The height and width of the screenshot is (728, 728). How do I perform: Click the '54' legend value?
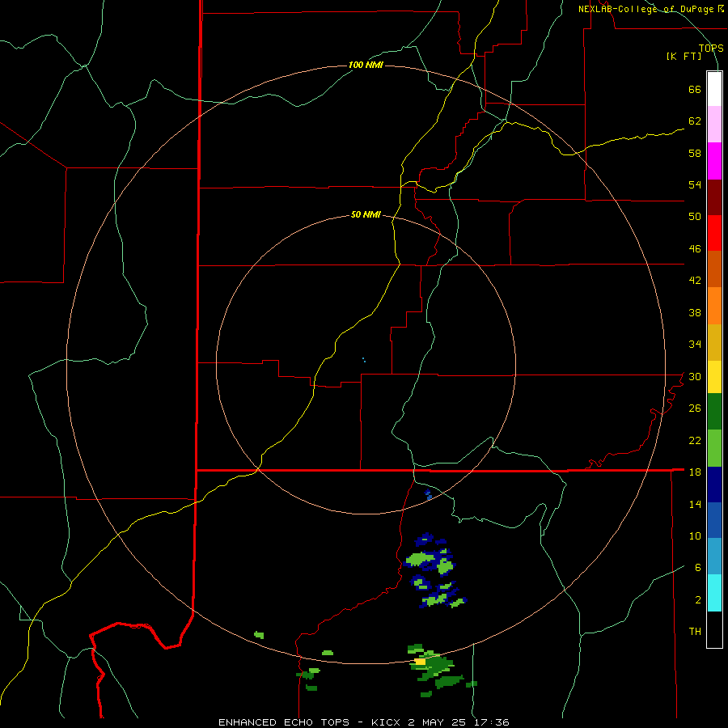695,184
